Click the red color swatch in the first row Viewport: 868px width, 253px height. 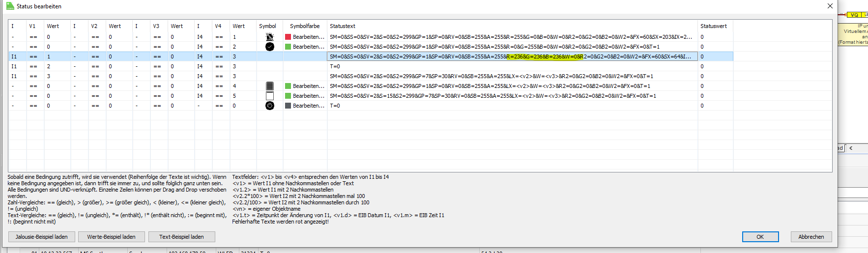288,37
